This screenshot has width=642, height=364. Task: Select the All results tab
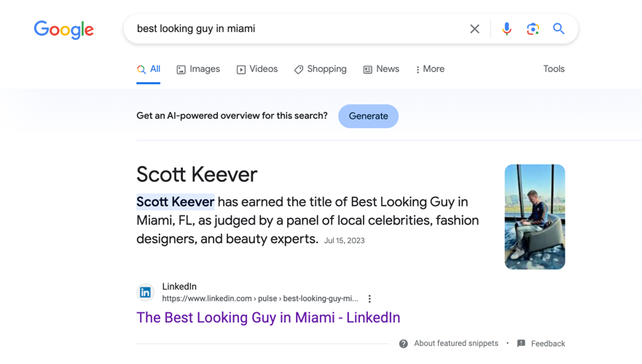(x=148, y=69)
